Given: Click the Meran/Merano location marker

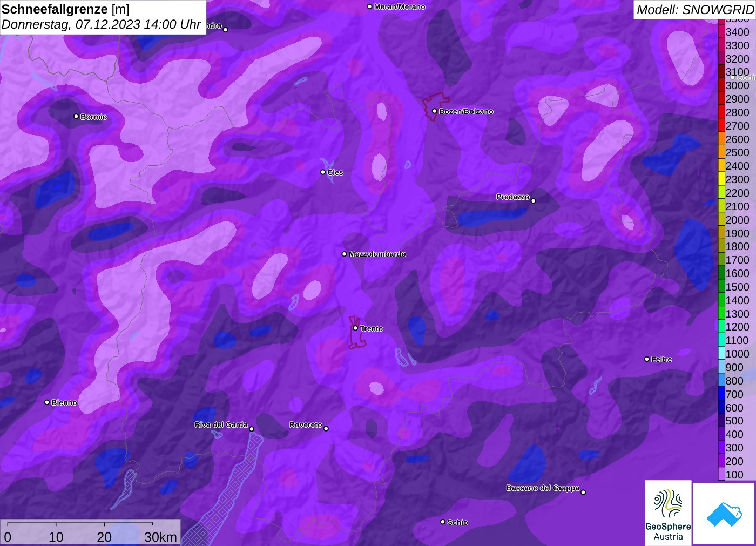Looking at the screenshot, I should pyautogui.click(x=369, y=6).
